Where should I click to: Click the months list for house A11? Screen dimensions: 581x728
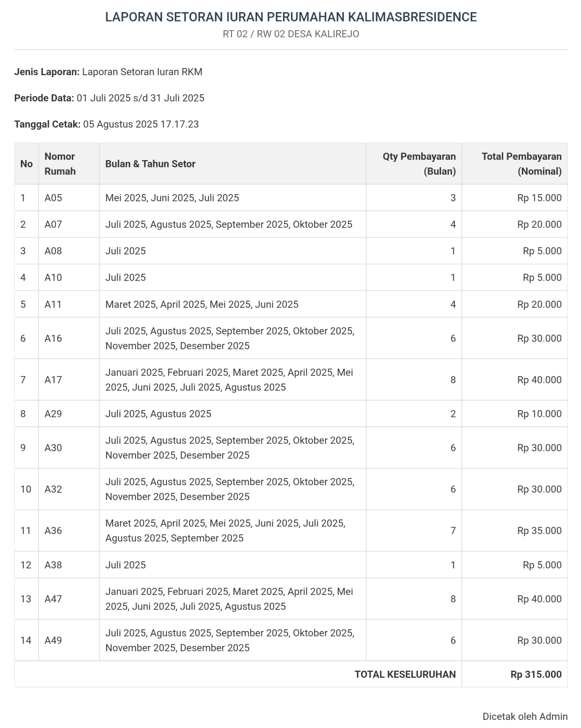pos(202,305)
